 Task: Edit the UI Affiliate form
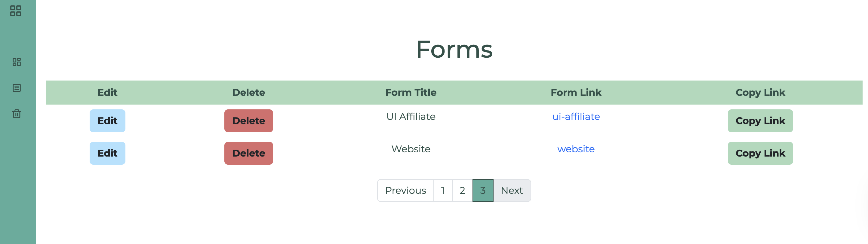pyautogui.click(x=107, y=121)
